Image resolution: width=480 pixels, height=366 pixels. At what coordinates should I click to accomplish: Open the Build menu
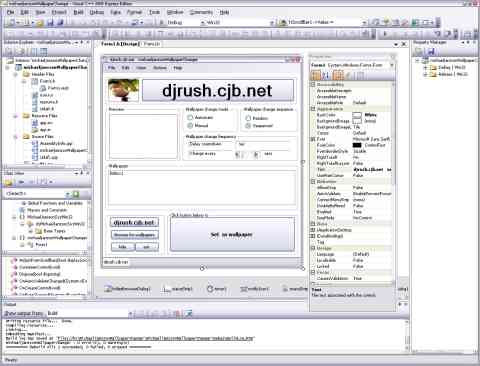[78, 12]
